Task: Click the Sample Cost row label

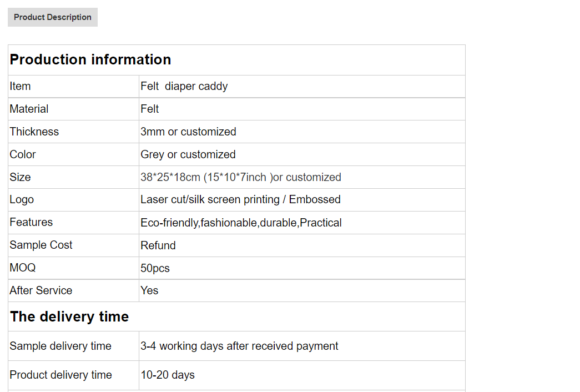Action: point(41,245)
